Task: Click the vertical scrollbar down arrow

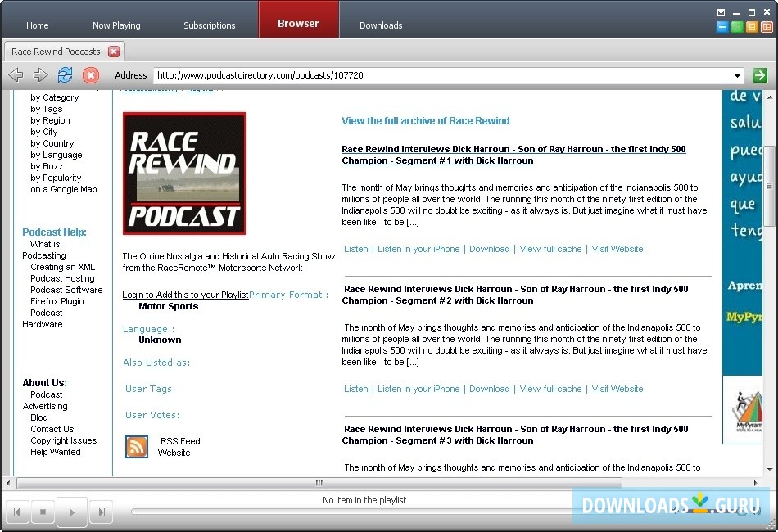Action: pyautogui.click(x=770, y=469)
